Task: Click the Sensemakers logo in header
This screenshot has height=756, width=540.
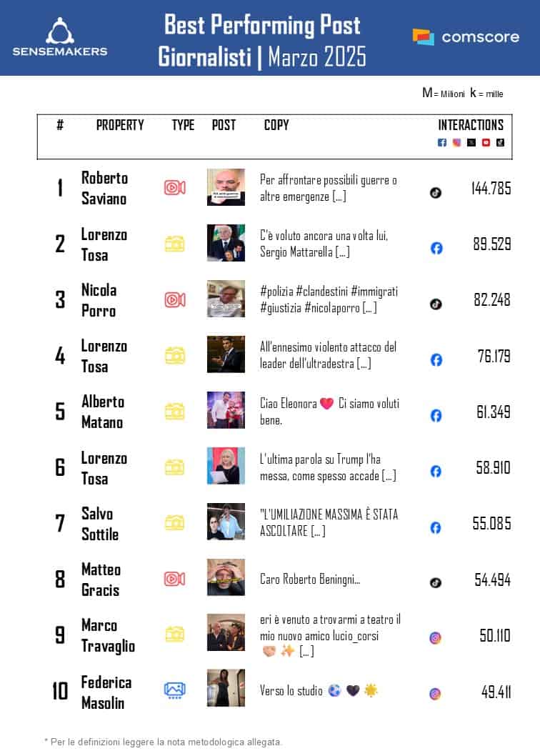Action: pos(60,37)
